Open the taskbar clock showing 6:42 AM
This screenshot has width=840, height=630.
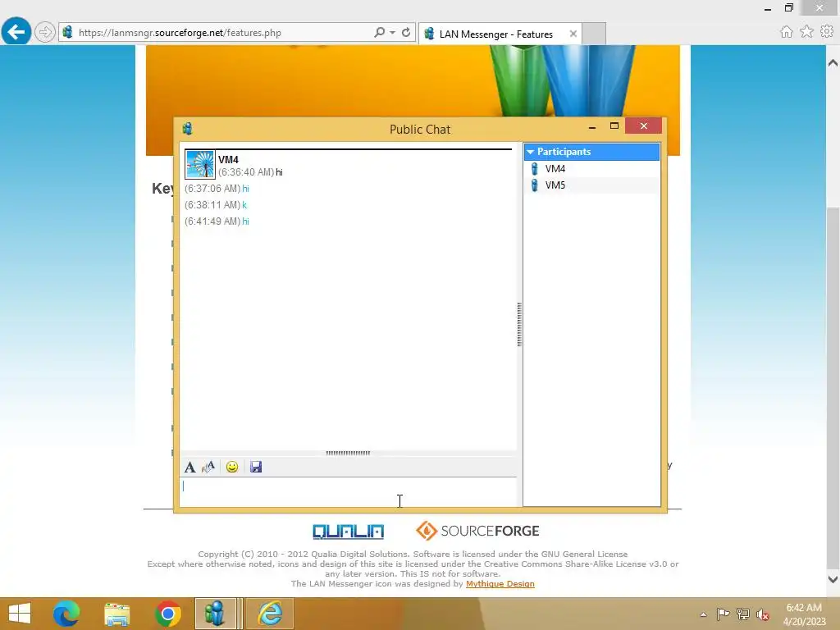pos(804,614)
